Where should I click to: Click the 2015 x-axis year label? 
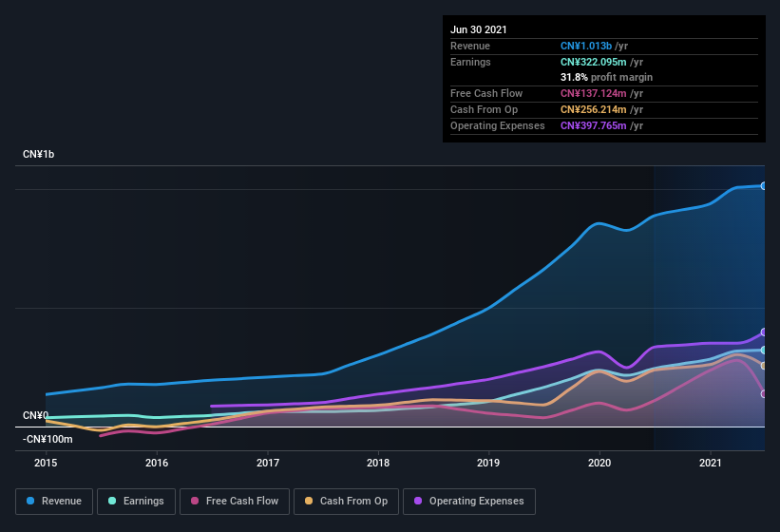click(x=46, y=463)
